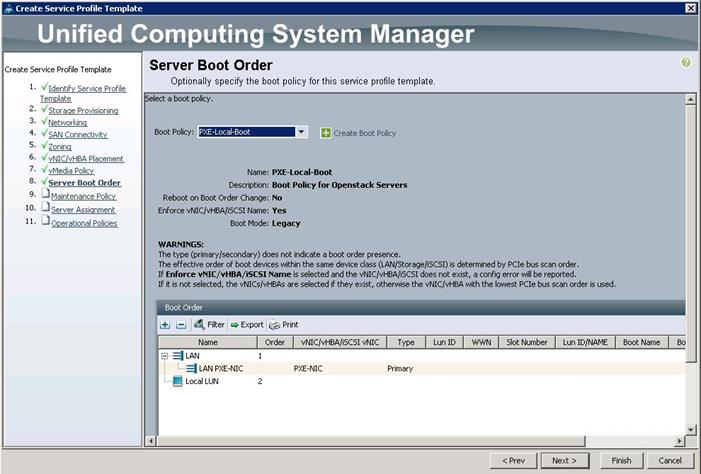This screenshot has height=474, width=701.
Task: Click the PXE-NIC vNIC cell
Action: [x=308, y=368]
